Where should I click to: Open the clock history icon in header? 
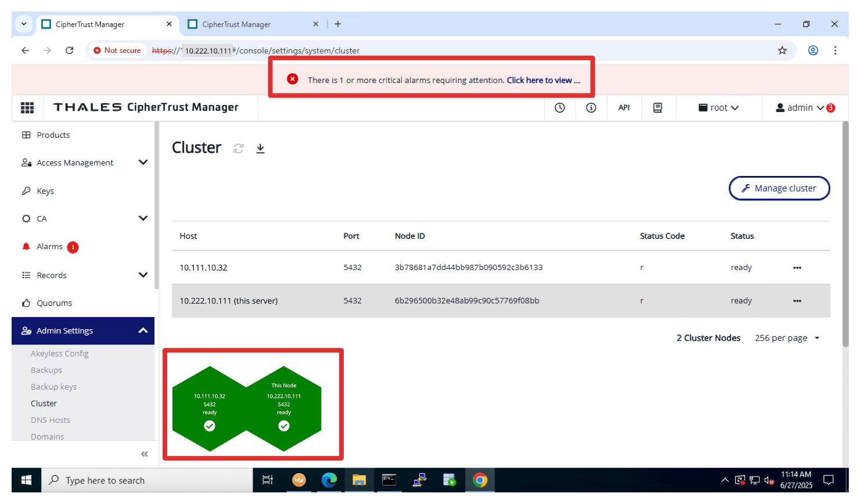pos(560,107)
